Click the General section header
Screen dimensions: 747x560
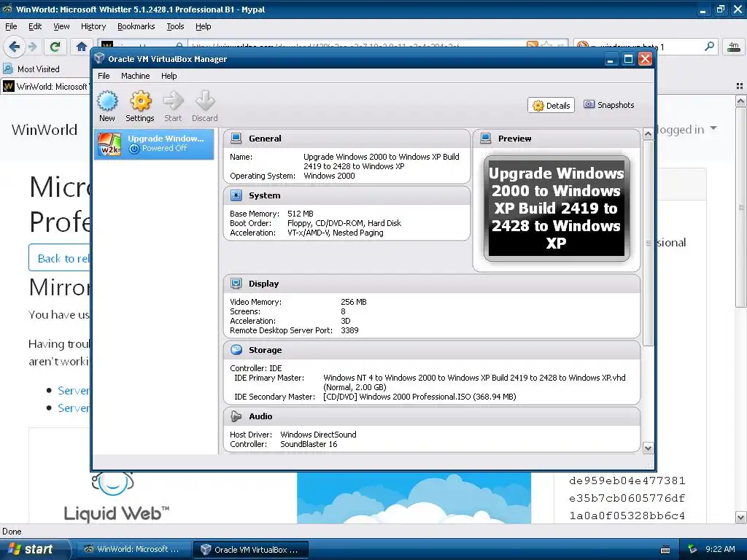click(x=347, y=138)
